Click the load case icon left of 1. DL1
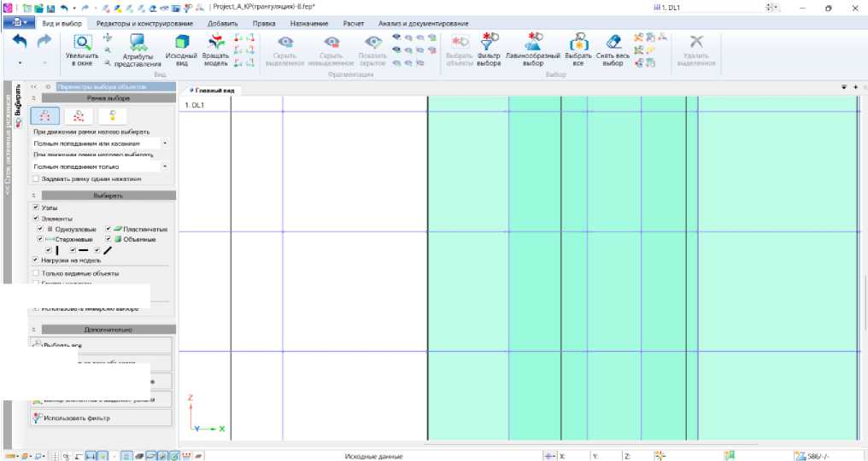Screen dimensions: 868x461 (x=657, y=8)
